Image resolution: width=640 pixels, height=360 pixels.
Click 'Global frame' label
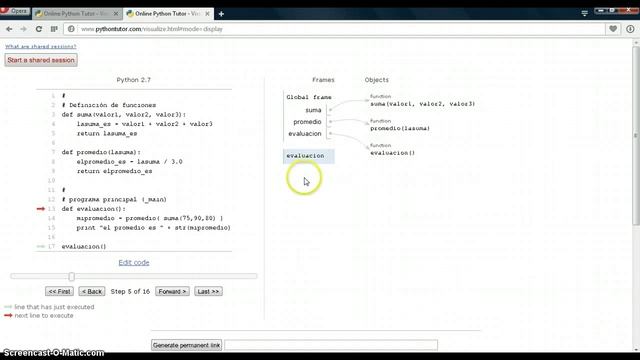point(309,97)
